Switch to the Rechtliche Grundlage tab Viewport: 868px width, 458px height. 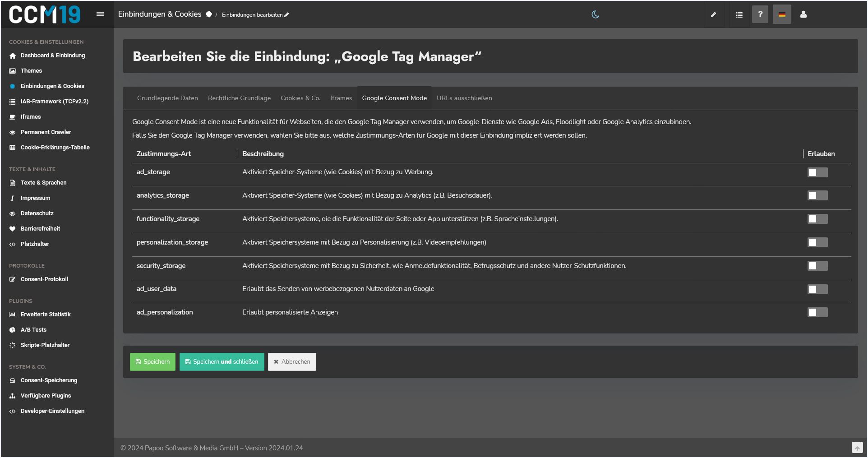(x=239, y=98)
